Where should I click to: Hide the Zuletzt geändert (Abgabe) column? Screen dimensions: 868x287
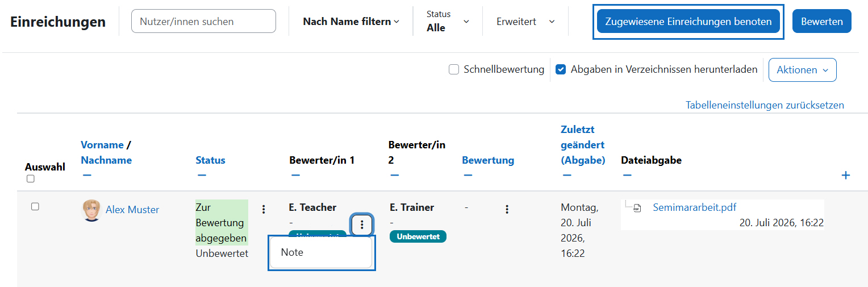click(x=567, y=175)
